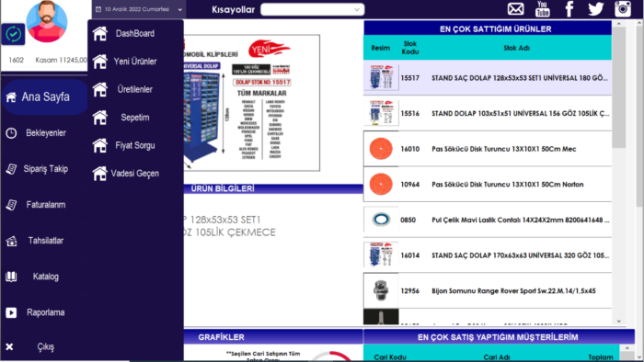Click the house icon beside Yeni Ürünler
Screen dimensions: 644x362
(x=99, y=62)
